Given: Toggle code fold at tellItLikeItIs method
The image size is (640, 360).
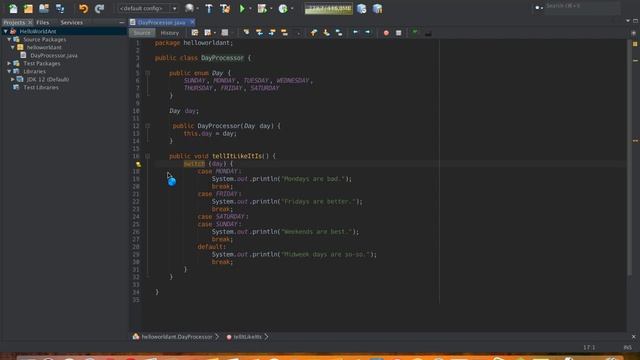Looking at the screenshot, I should [x=148, y=156].
